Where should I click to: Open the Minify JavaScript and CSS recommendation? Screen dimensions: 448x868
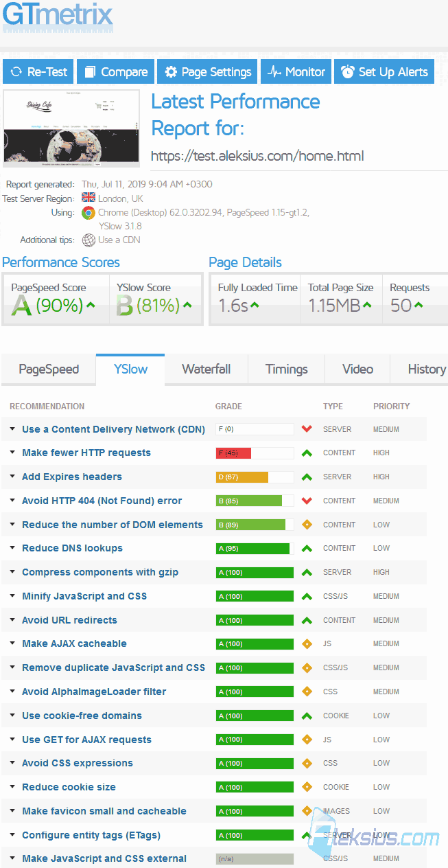(84, 596)
